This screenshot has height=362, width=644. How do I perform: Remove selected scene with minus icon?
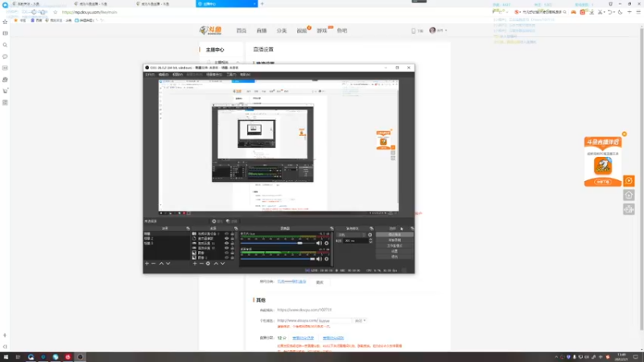[154, 264]
